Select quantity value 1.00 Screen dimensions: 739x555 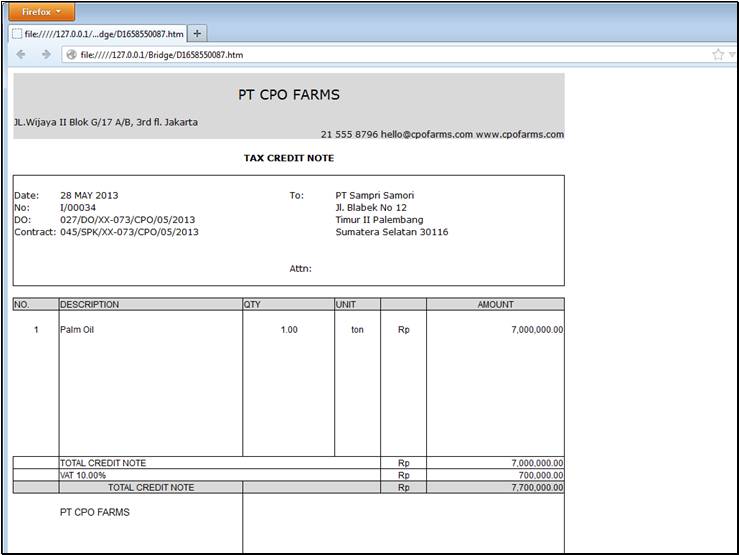click(x=289, y=330)
